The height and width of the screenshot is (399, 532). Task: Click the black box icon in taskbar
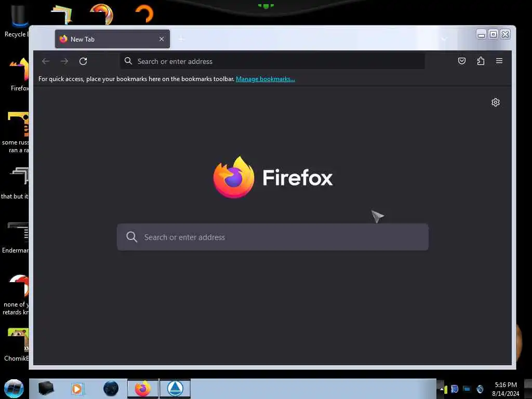[46, 389]
